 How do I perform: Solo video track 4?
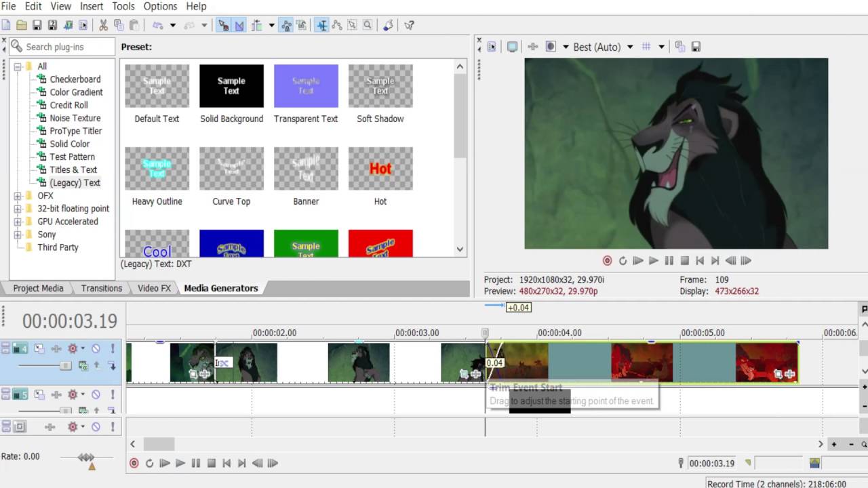tap(111, 348)
